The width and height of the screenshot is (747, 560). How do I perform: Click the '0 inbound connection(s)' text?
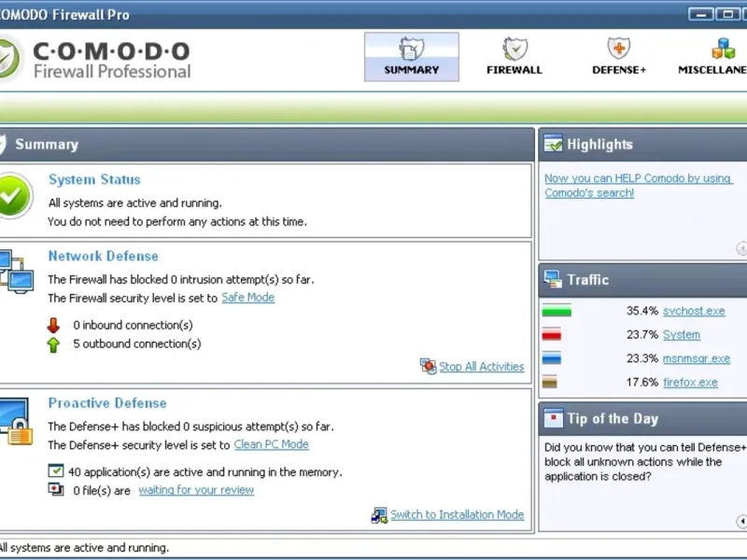[x=133, y=325]
